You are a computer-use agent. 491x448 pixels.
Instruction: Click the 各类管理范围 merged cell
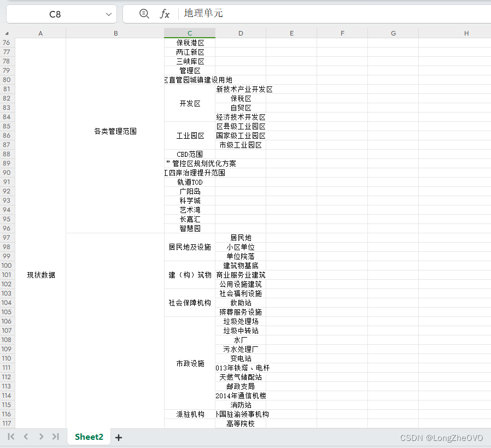pos(115,131)
